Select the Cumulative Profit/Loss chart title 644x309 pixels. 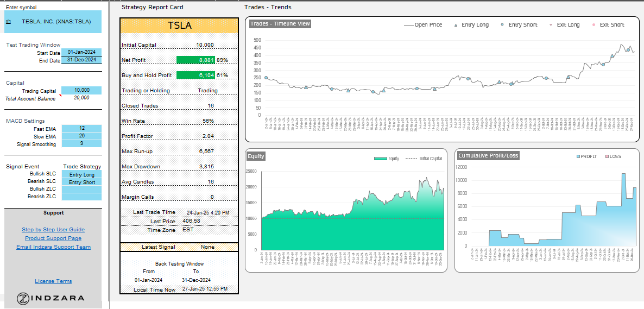pos(488,156)
